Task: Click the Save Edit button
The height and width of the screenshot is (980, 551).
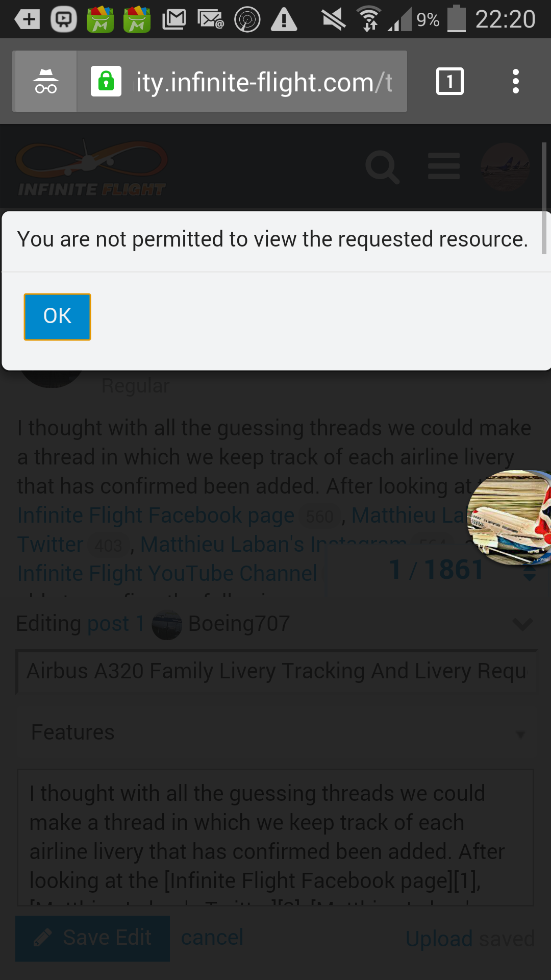Action: click(92, 938)
